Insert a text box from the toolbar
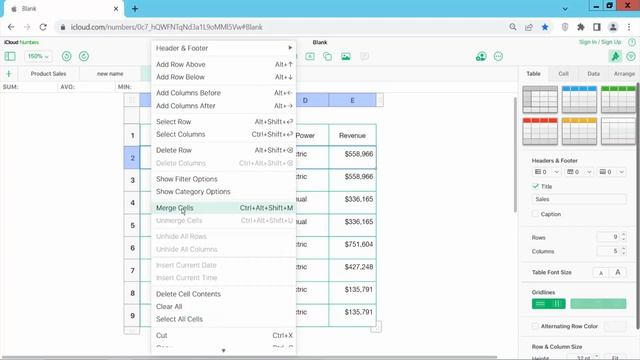This screenshot has width=640, height=360. [x=310, y=56]
